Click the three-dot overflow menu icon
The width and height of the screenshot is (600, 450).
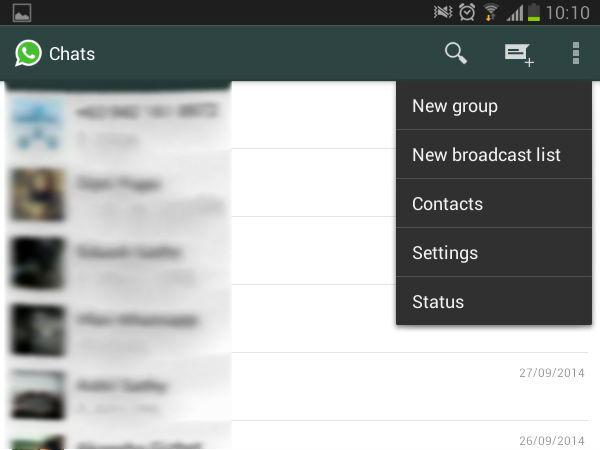(x=576, y=53)
